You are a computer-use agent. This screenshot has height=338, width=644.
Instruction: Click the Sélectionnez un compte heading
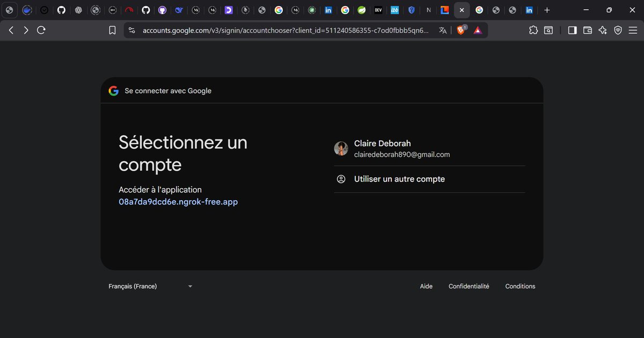click(183, 153)
